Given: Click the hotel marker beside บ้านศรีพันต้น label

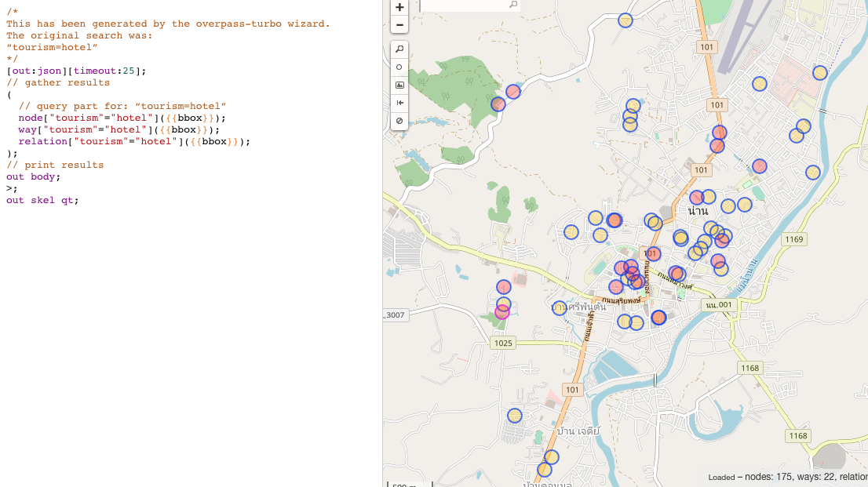Looking at the screenshot, I should [560, 308].
